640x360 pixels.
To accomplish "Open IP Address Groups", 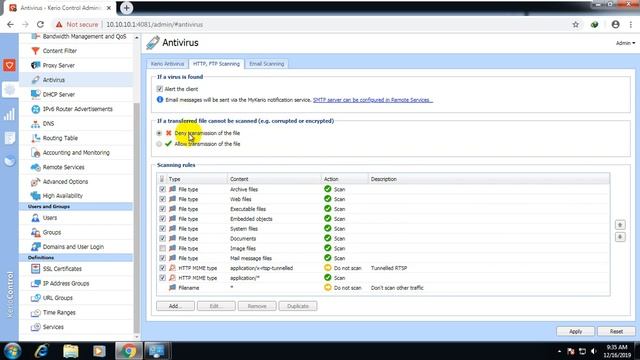I will point(66,283).
